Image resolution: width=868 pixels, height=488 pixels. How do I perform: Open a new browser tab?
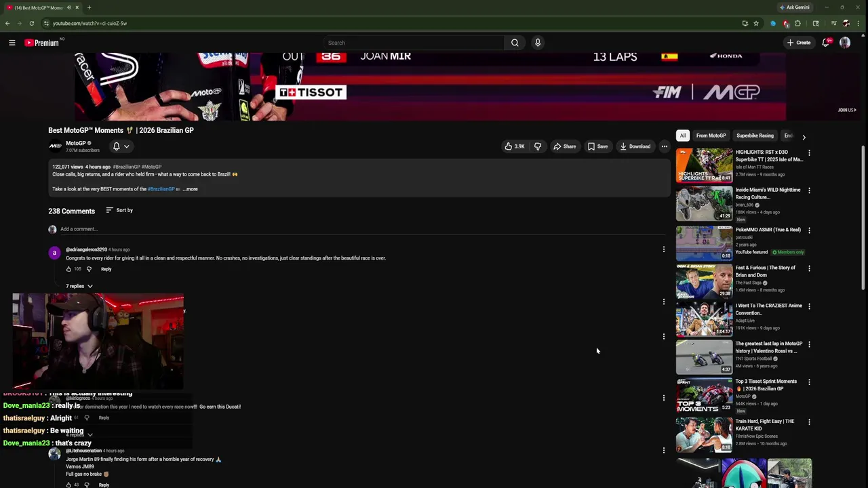point(89,7)
